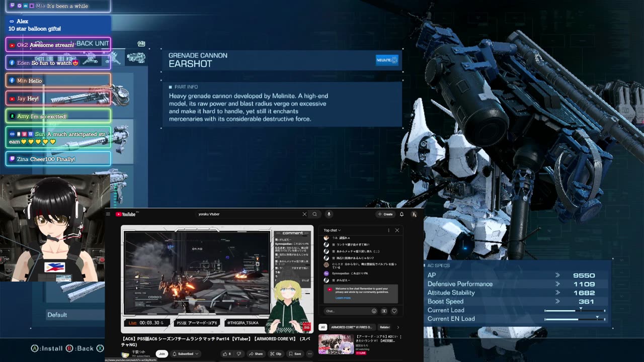
Task: Select the last back unit category icon
Action: pos(136,58)
